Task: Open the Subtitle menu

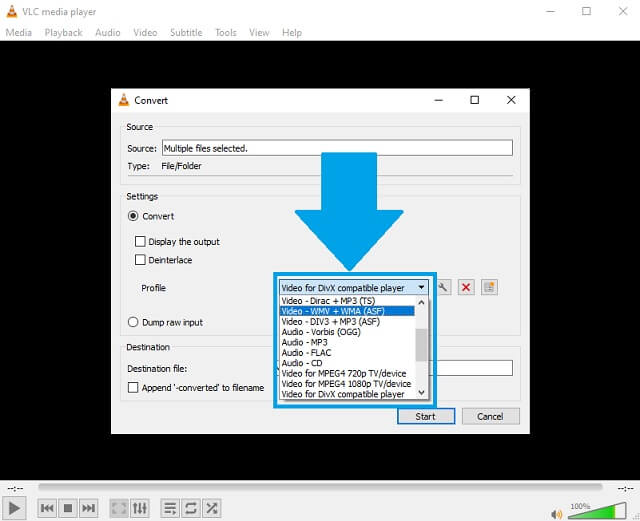Action: 186,33
